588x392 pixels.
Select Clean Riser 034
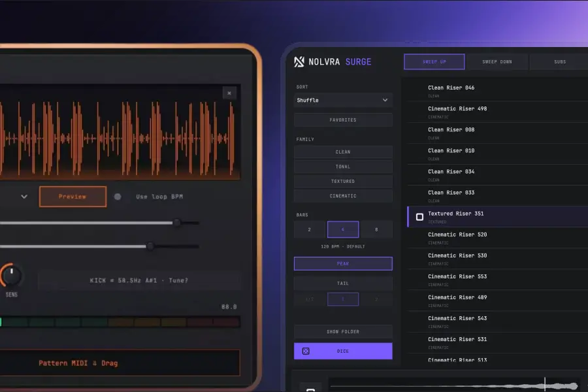pos(497,175)
